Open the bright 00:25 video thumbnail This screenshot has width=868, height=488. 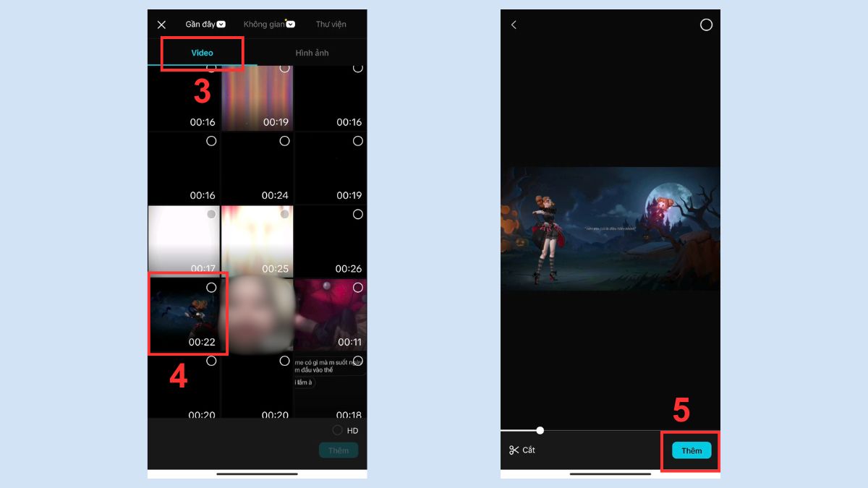(x=257, y=241)
